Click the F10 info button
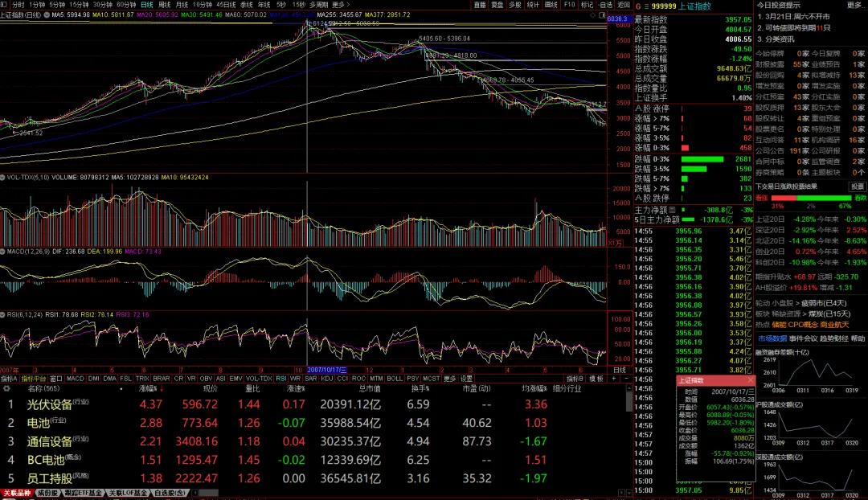 569,4
